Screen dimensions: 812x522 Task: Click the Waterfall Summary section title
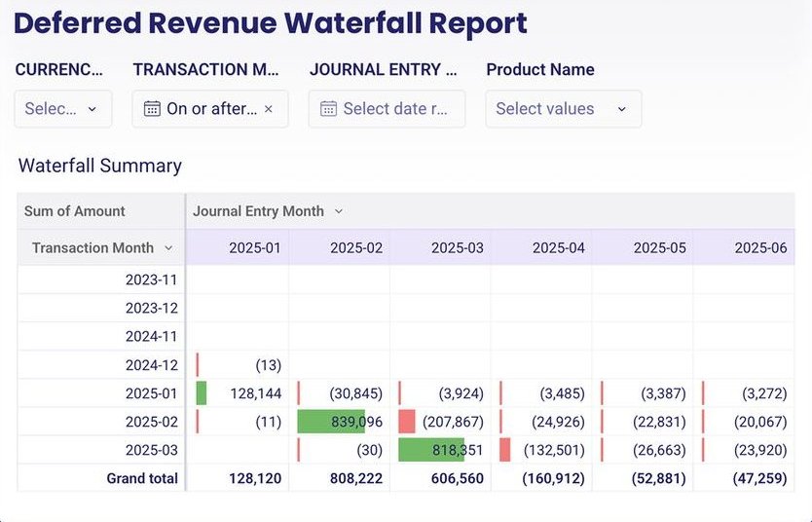100,166
